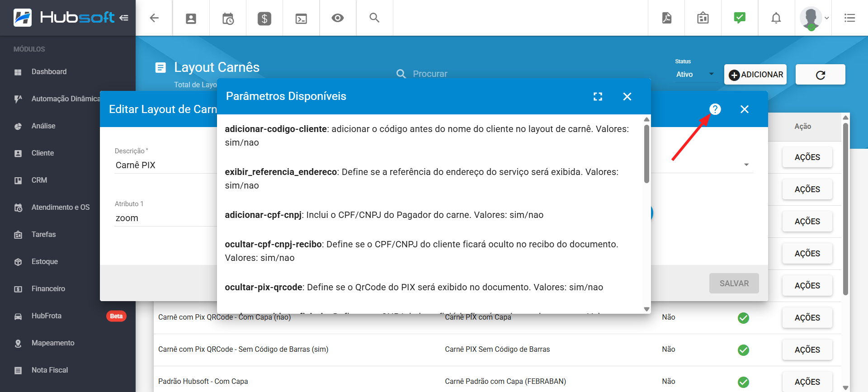Open the green chat checkmark icon
This screenshot has height=392, width=868.
pos(740,18)
